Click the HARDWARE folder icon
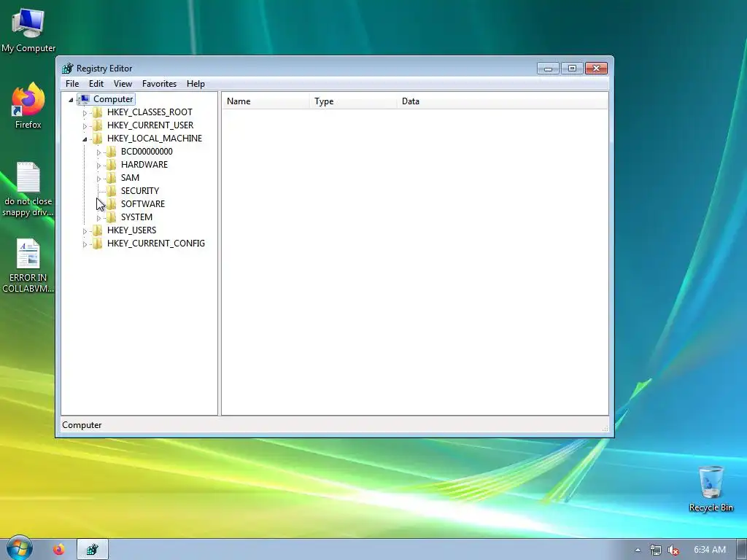This screenshot has height=560, width=747. coord(112,165)
